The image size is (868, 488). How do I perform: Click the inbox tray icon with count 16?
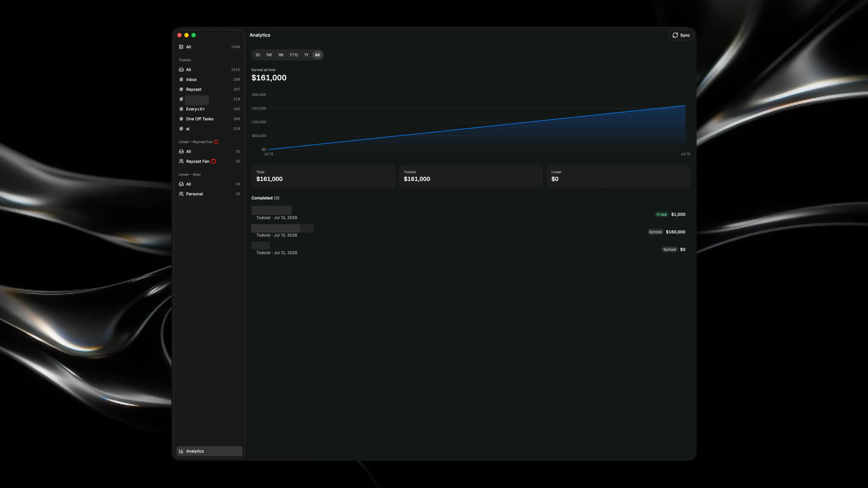point(181,184)
